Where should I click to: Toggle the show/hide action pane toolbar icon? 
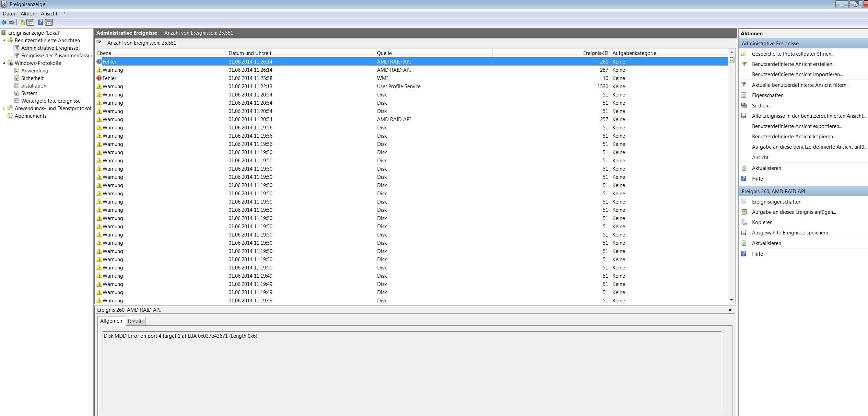pos(49,23)
